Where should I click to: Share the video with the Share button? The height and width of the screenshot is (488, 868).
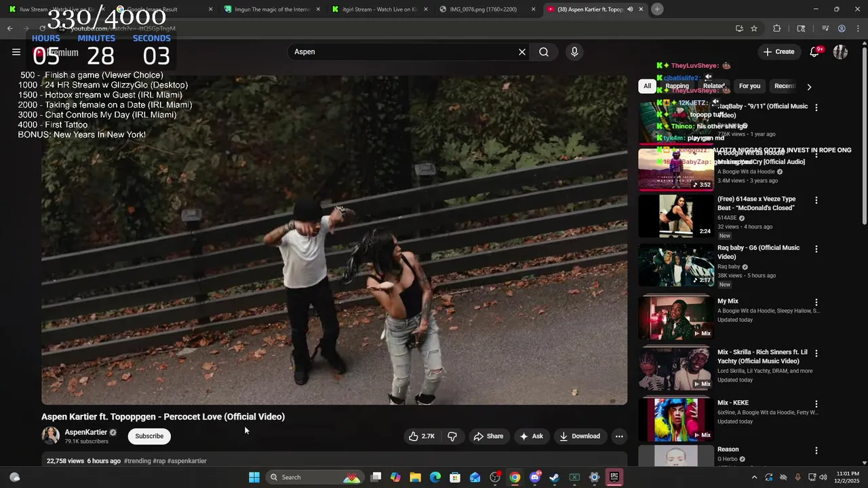pos(488,436)
